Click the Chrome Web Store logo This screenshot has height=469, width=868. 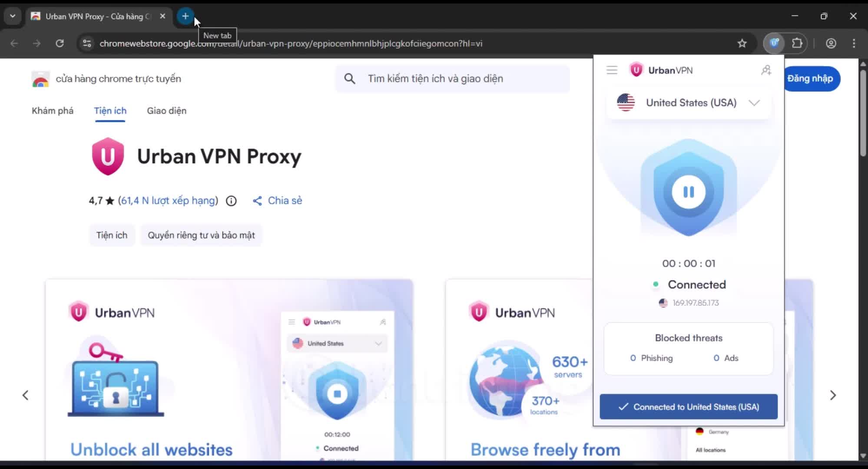point(40,79)
